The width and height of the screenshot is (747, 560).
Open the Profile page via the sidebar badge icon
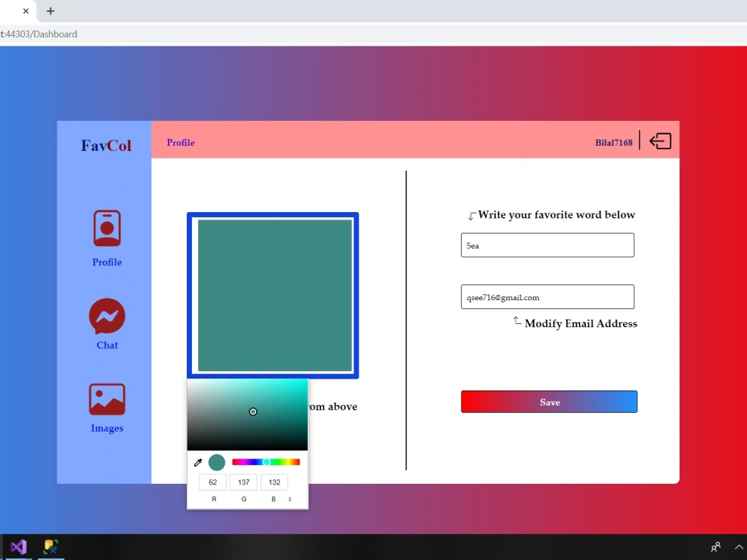click(x=107, y=228)
